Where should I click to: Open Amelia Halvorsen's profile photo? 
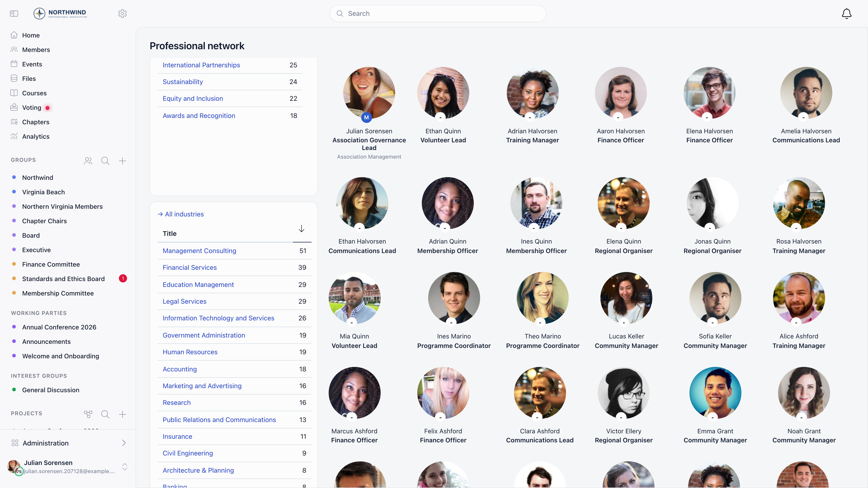(x=806, y=93)
